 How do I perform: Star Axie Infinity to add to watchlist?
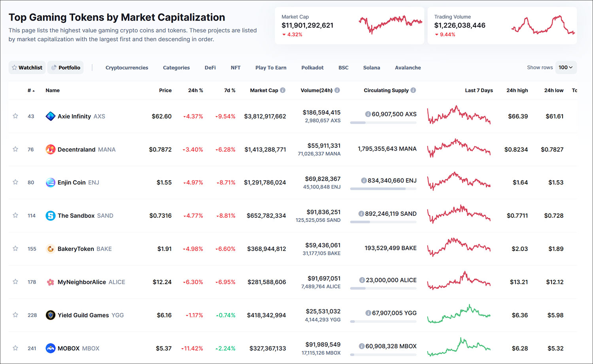click(15, 116)
